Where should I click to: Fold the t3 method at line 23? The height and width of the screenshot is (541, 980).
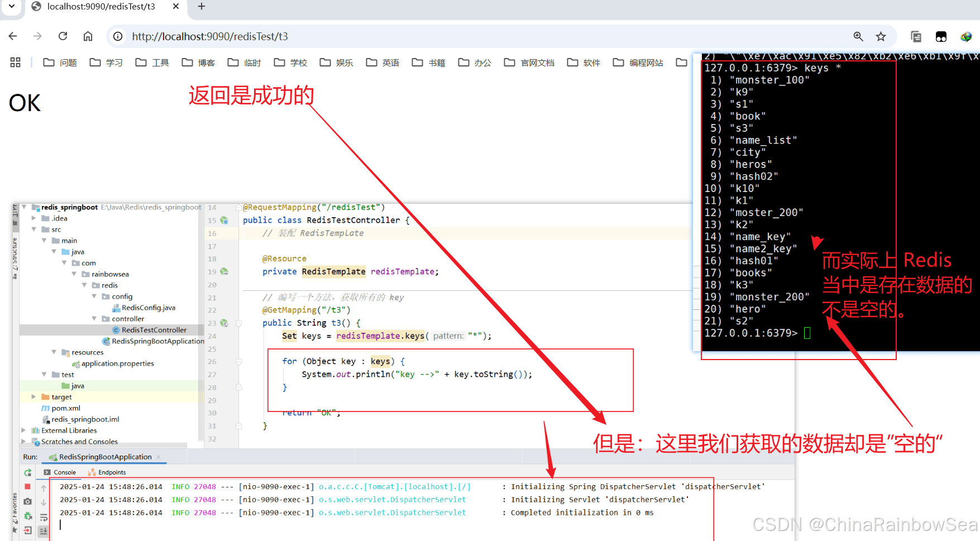(238, 323)
